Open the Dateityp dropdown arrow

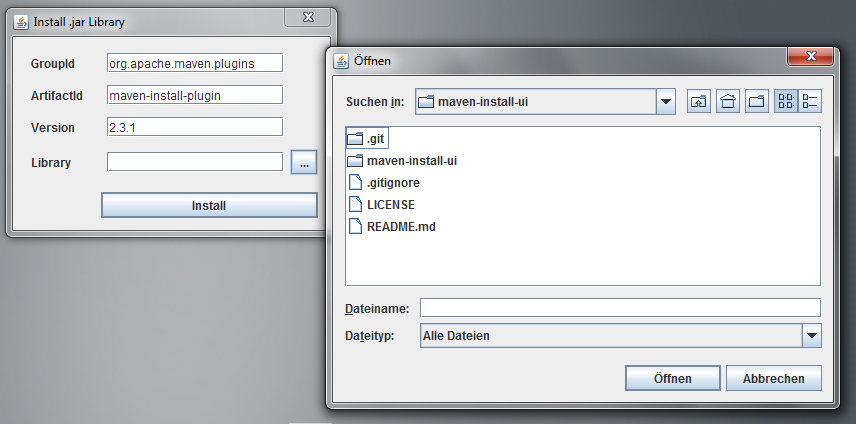tap(812, 336)
